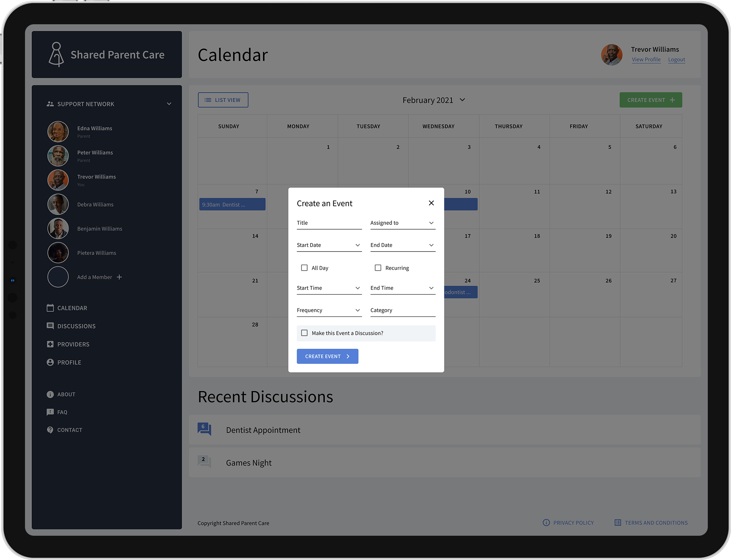The width and height of the screenshot is (731, 560).
Task: Toggle the All Day checkbox
Action: click(303, 268)
